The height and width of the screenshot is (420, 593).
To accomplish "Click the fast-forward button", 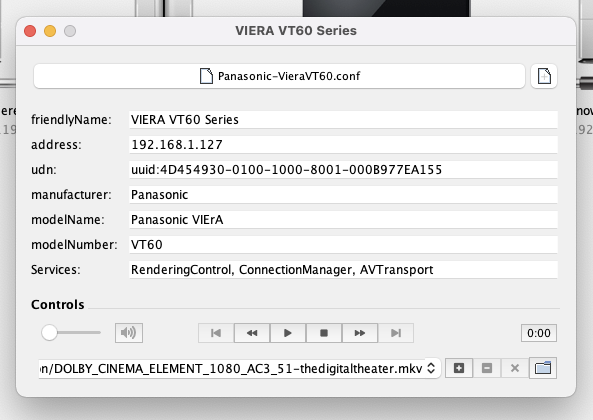I will click(360, 333).
